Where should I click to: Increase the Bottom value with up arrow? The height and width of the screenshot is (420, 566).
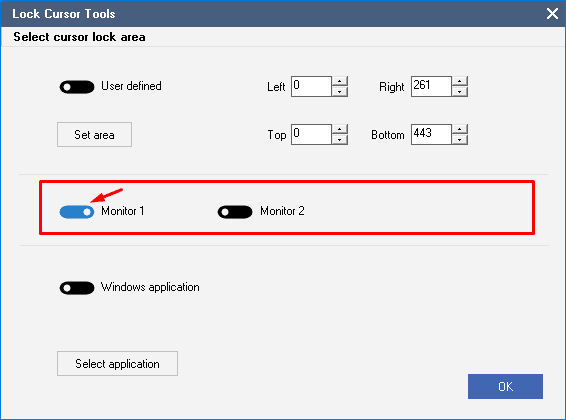[x=460, y=129]
